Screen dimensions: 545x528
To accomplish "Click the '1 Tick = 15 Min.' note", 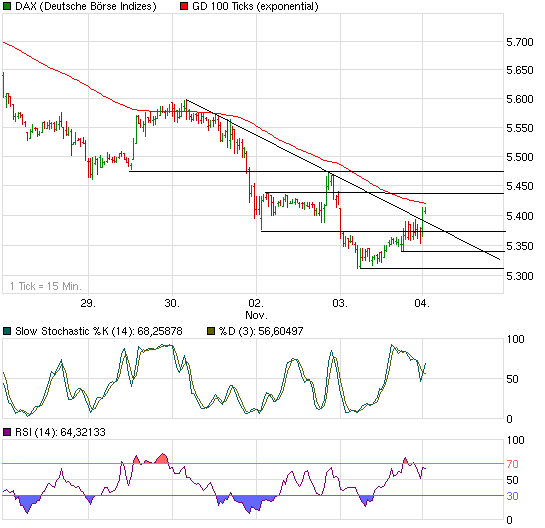I will click(x=46, y=286).
